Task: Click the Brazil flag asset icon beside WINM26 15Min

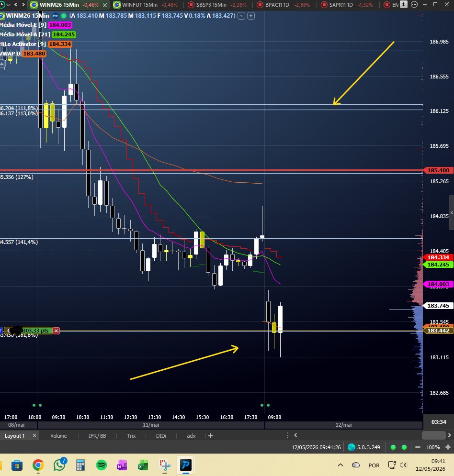Action: click(x=2, y=16)
